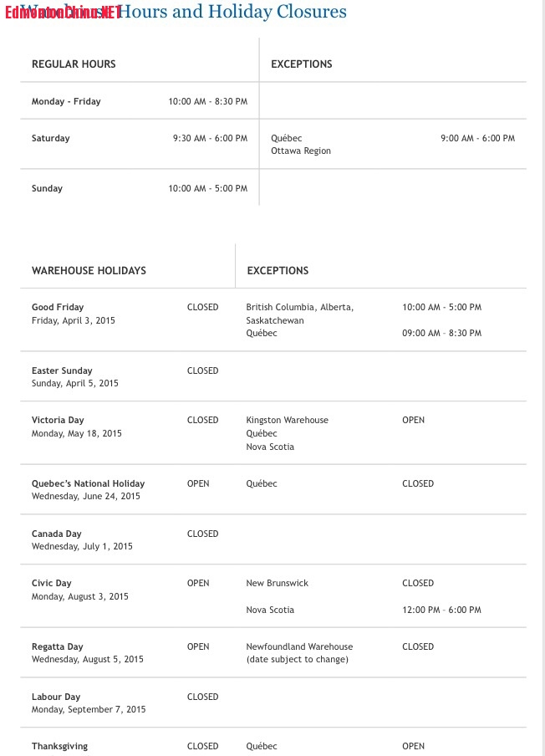Select the Easter Sunday holiday name
The image size is (545, 756).
[62, 371]
